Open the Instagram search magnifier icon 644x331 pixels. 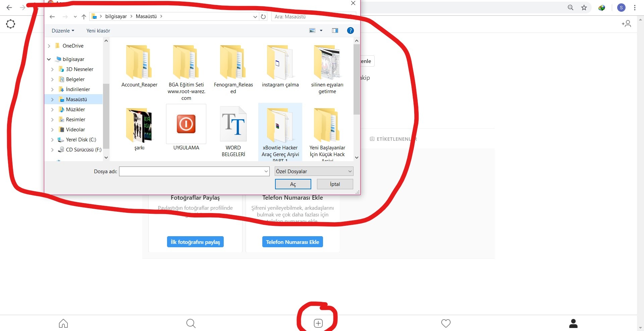click(x=191, y=323)
